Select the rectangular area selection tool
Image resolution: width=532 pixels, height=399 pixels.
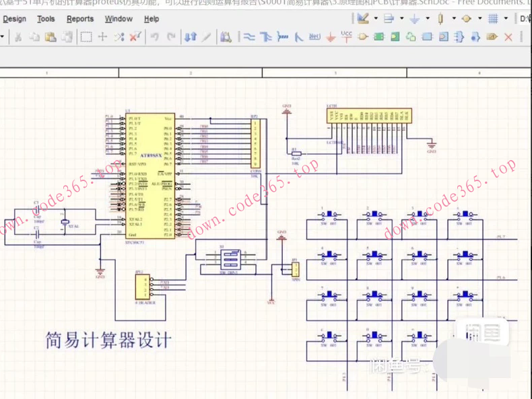(x=86, y=37)
